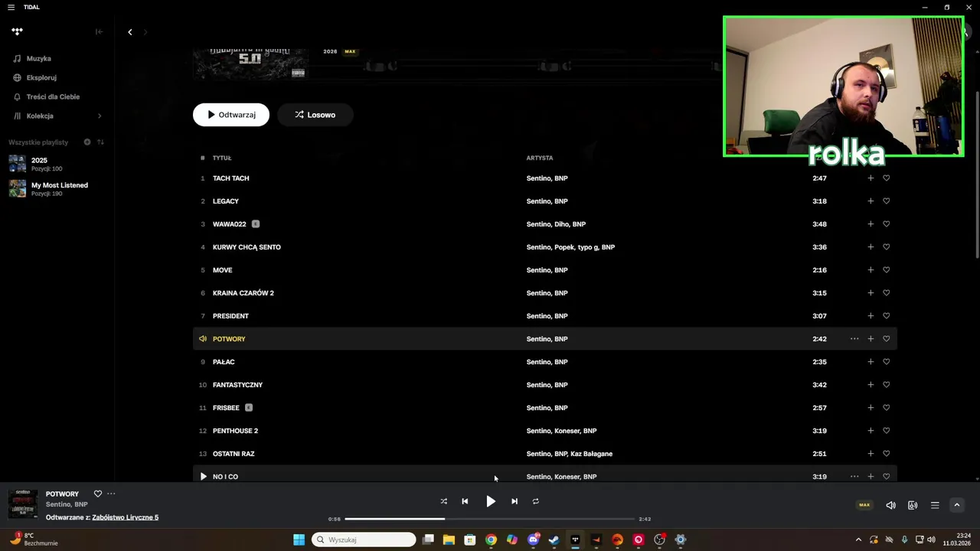The image size is (980, 551).
Task: Add POTWORY using plus icon
Action: pyautogui.click(x=871, y=339)
